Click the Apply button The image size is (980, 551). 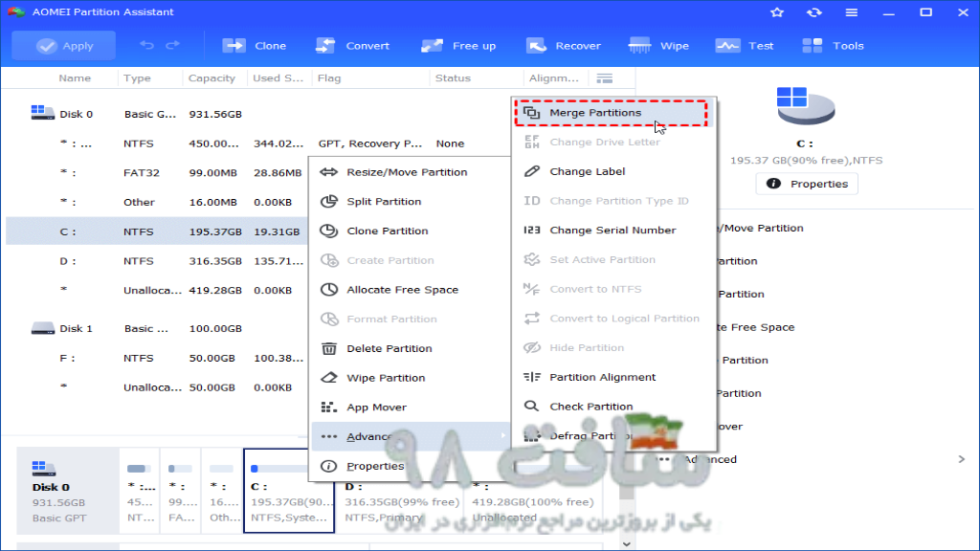[x=64, y=46]
